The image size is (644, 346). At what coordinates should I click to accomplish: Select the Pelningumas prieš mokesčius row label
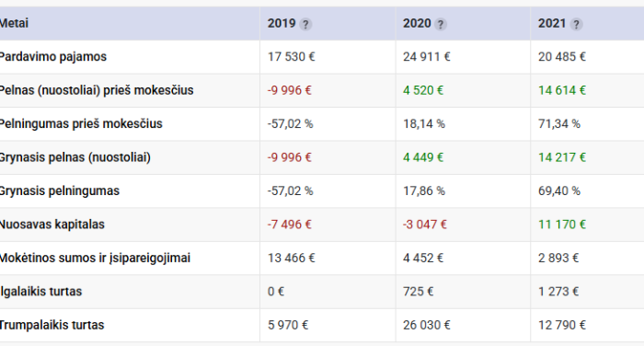[81, 123]
